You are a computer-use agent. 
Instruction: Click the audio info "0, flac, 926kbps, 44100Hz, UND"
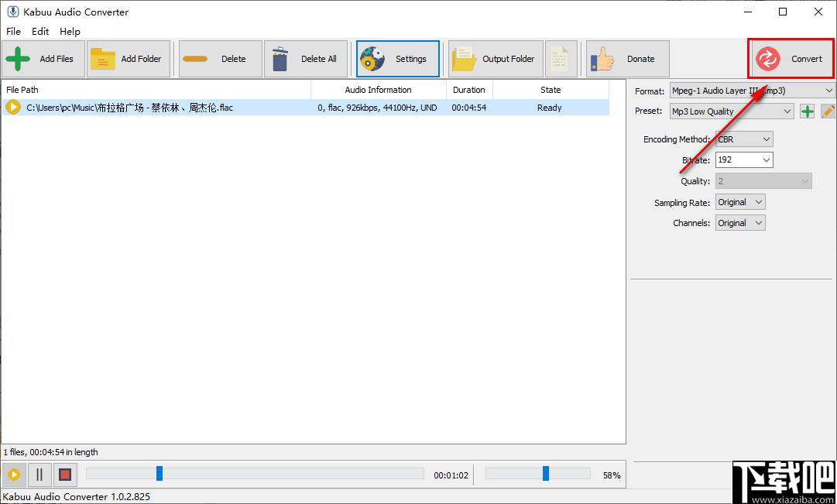pos(377,108)
